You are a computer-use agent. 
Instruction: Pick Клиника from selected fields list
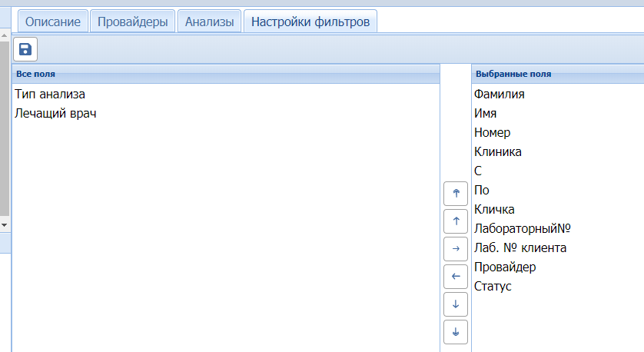pos(498,152)
